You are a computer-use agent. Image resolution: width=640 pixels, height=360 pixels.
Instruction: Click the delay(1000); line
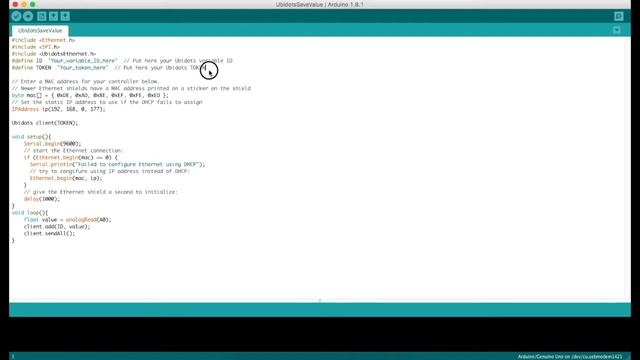[x=42, y=199]
